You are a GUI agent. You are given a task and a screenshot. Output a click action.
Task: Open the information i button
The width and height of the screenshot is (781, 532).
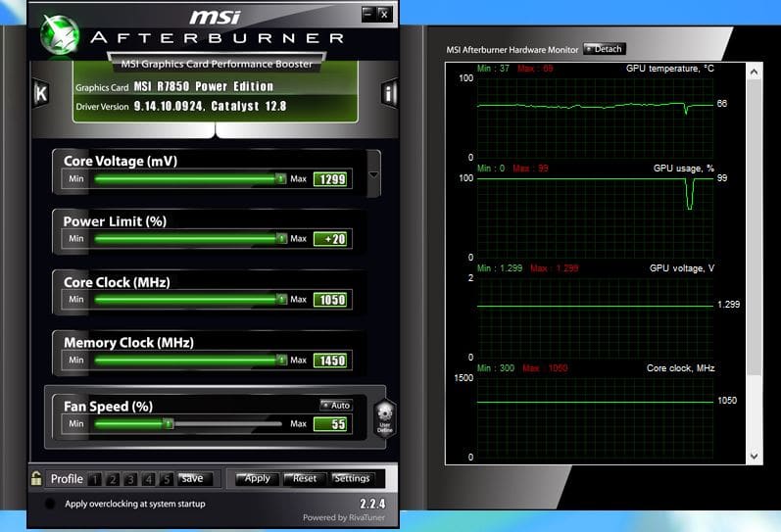pyautogui.click(x=388, y=93)
